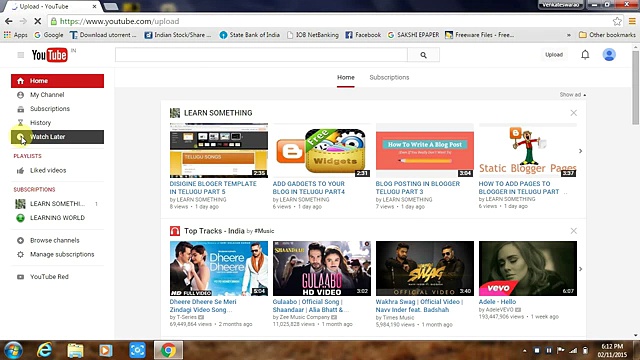Select Home in the sidebar

(58, 81)
